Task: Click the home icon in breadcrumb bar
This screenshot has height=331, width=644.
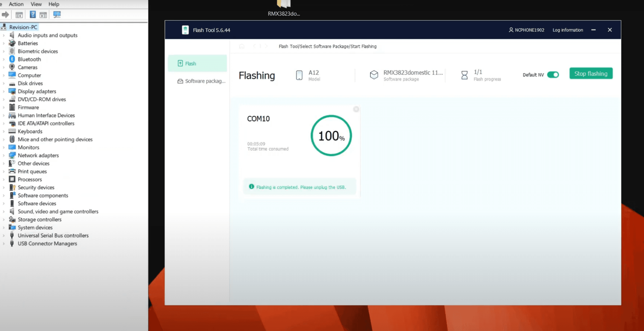Action: (x=242, y=46)
